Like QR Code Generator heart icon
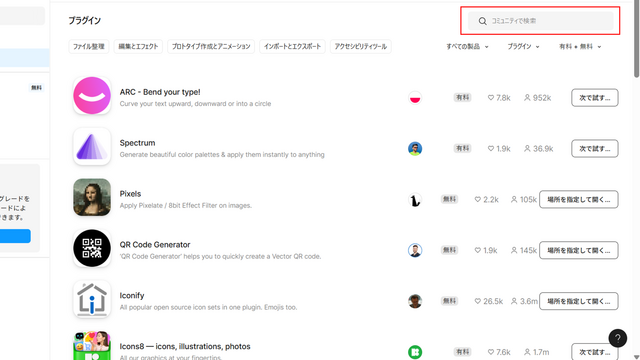640x360 pixels. pos(478,250)
